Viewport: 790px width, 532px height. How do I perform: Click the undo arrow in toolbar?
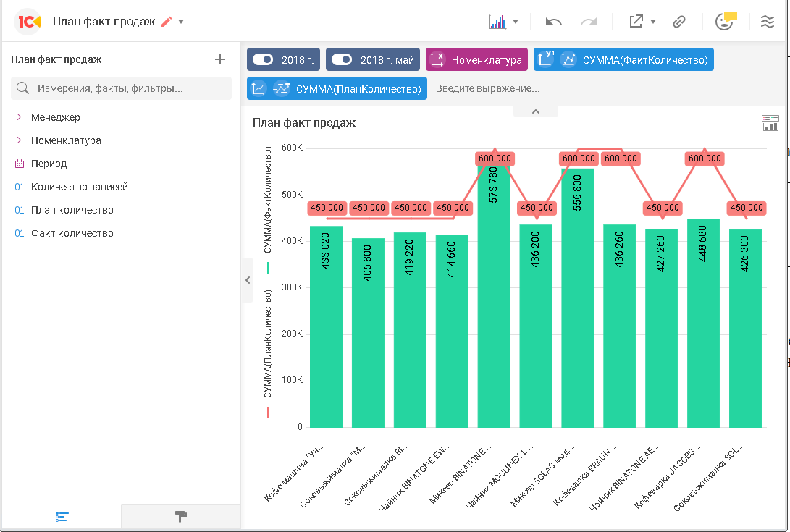point(554,22)
